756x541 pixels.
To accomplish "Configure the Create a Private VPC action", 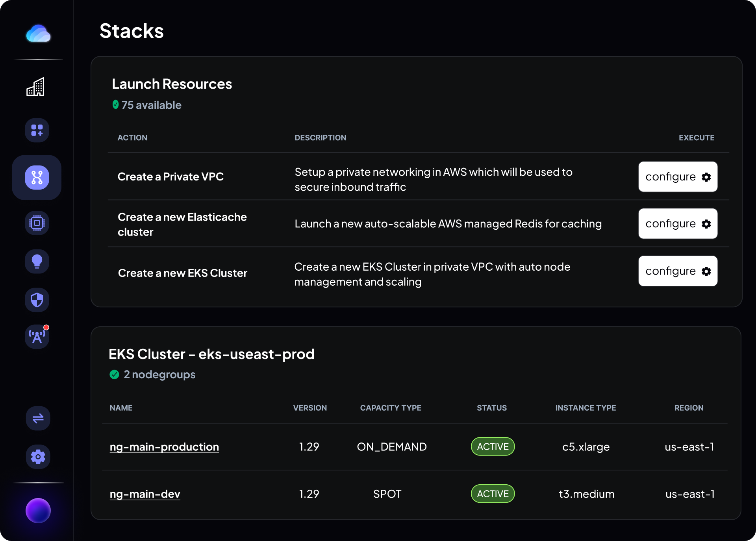I will click(678, 177).
